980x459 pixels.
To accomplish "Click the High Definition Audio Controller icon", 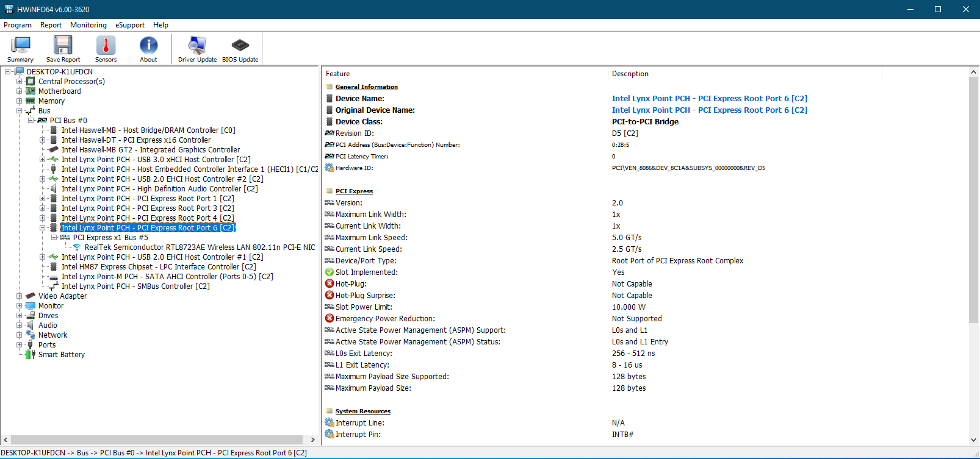I will [54, 189].
